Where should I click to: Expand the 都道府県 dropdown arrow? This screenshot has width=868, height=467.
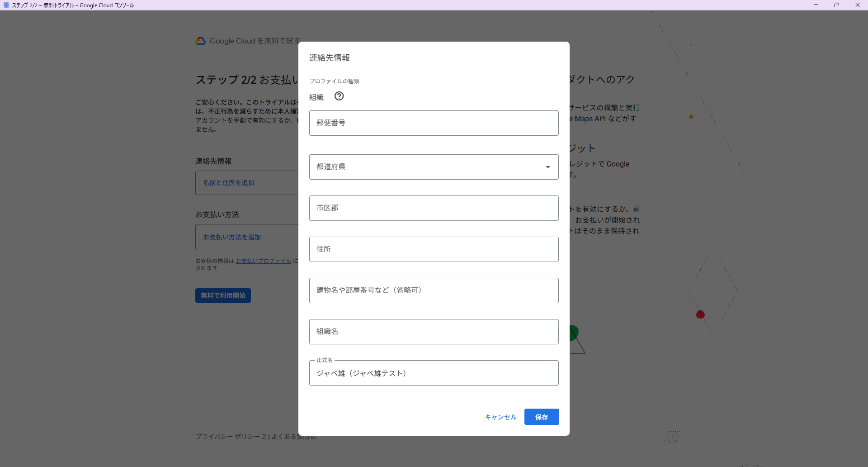point(547,167)
